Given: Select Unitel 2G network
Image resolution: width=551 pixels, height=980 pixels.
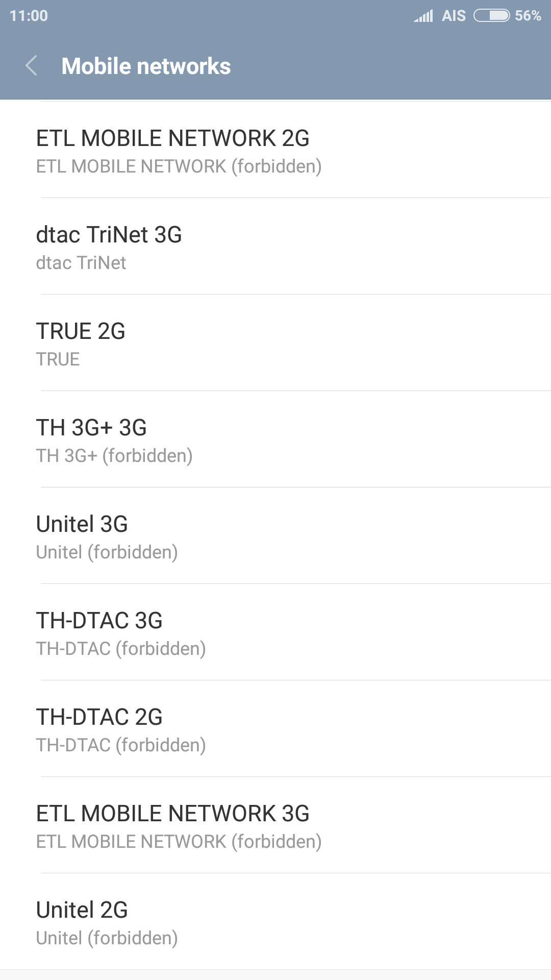Looking at the screenshot, I should click(x=275, y=922).
